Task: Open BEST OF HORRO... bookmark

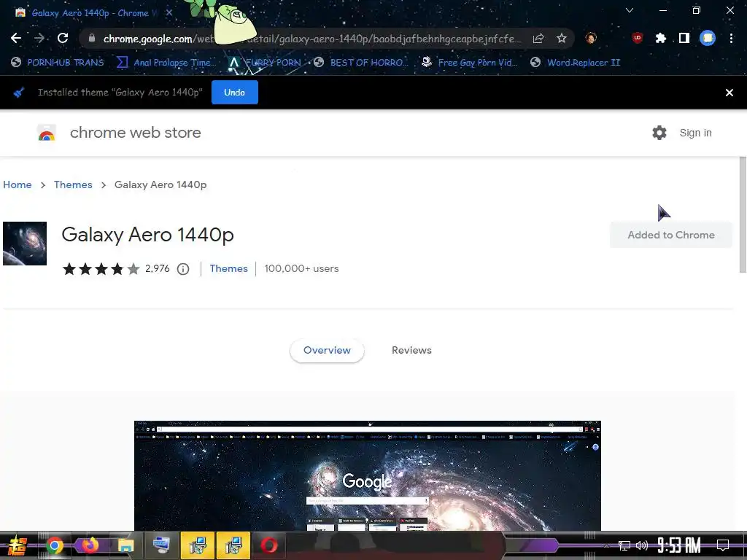Action: [361, 63]
